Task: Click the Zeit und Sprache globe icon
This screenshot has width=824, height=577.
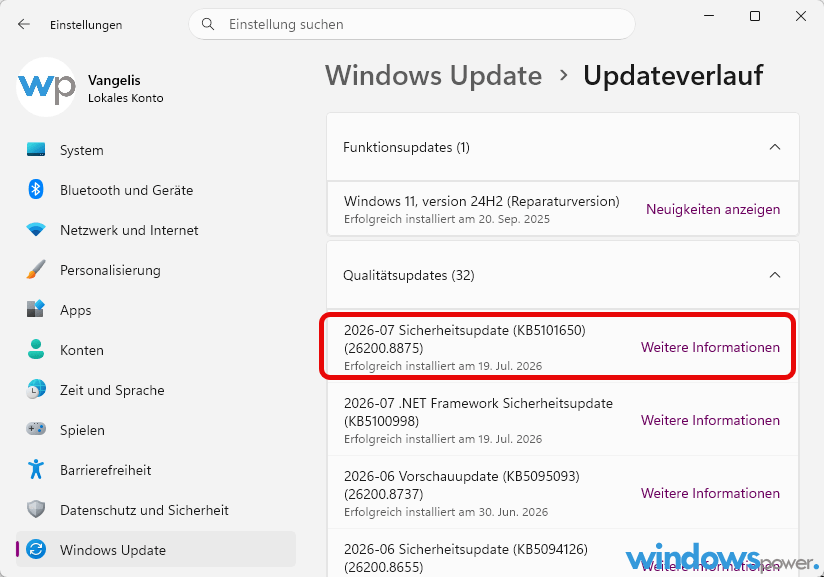Action: pos(36,389)
